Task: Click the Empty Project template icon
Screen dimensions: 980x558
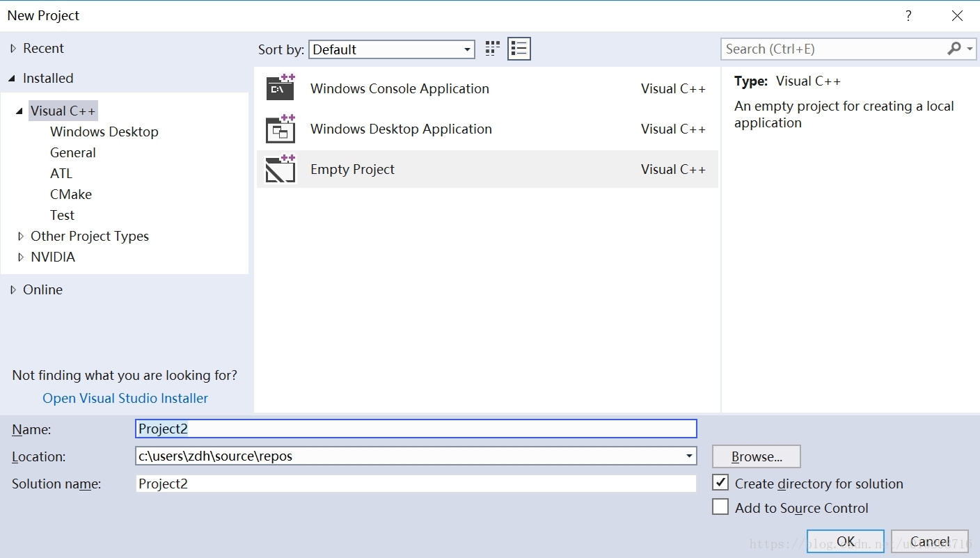Action: click(280, 169)
